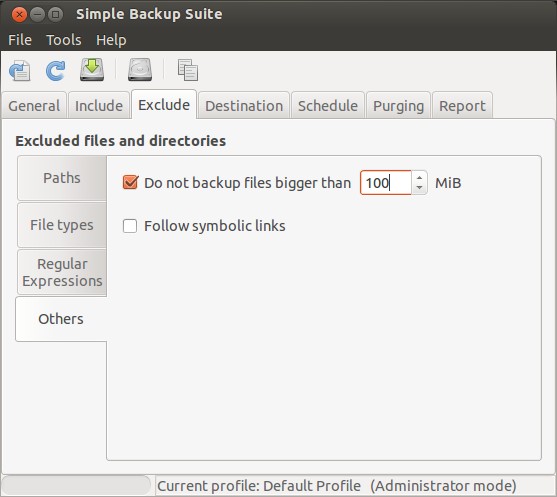Open the Help menu
Screen dimensions: 557x497
(x=111, y=40)
